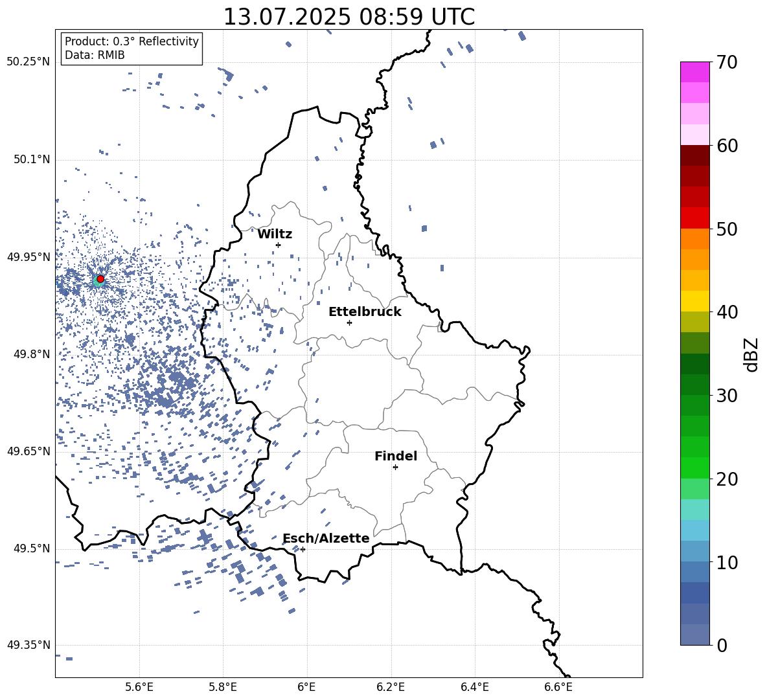Click the 49.95°N latitude label
This screenshot has width=767, height=700.
tap(29, 257)
